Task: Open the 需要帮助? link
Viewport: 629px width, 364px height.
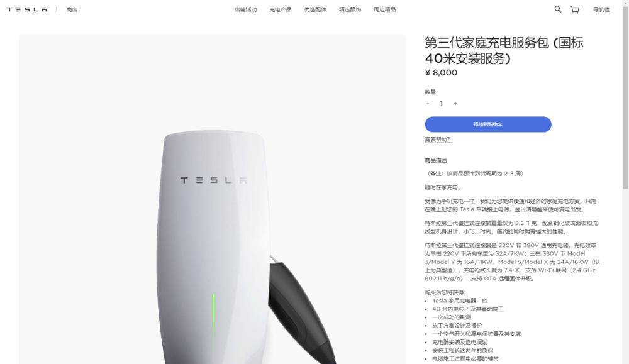Action: tap(438, 140)
